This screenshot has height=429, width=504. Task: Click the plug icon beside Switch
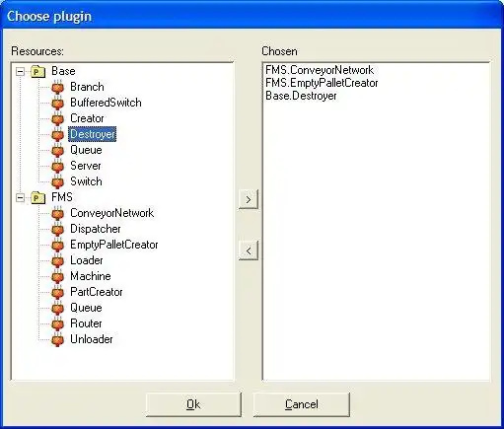[57, 181]
